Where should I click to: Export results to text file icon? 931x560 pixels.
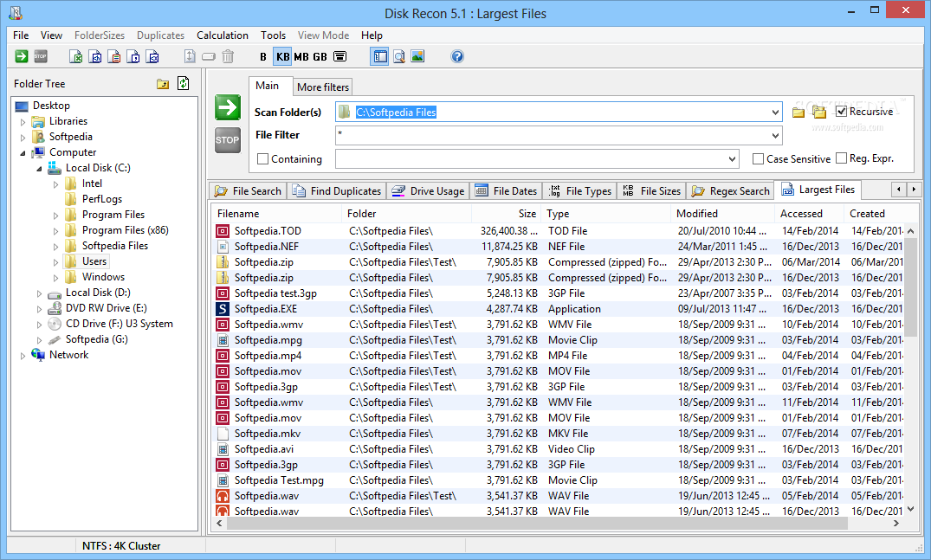[x=114, y=56]
